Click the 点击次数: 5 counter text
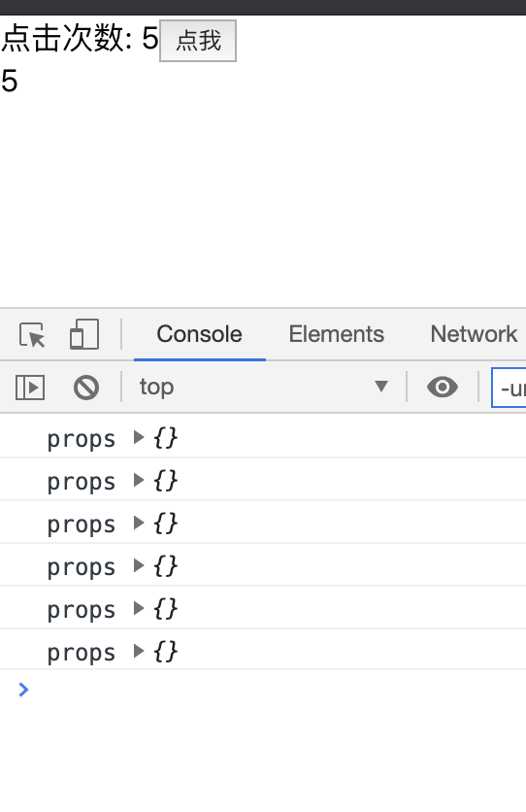Image resolution: width=526 pixels, height=812 pixels. [80, 38]
